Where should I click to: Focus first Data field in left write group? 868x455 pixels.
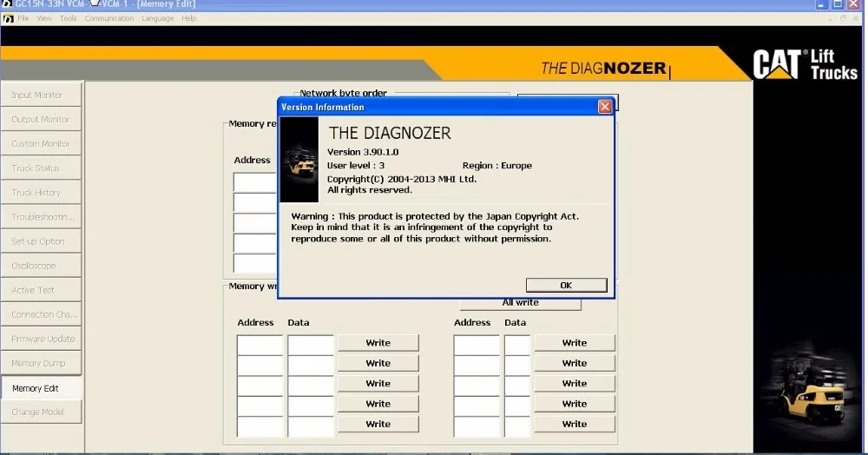pyautogui.click(x=311, y=345)
